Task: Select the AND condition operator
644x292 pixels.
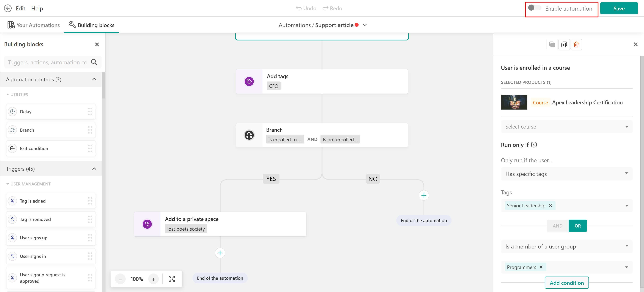Action: click(x=557, y=226)
